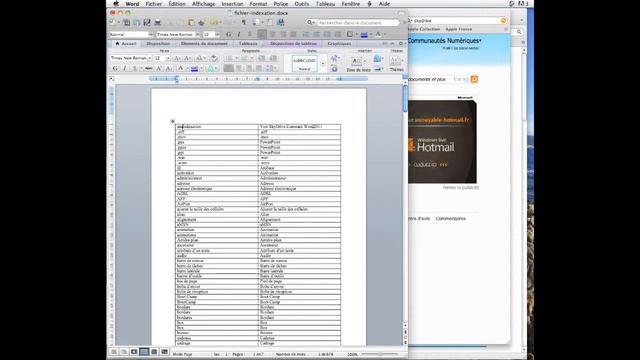The height and width of the screenshot is (360, 640).
Task: Open the search options dropdown by magnifier
Action: 311,22
